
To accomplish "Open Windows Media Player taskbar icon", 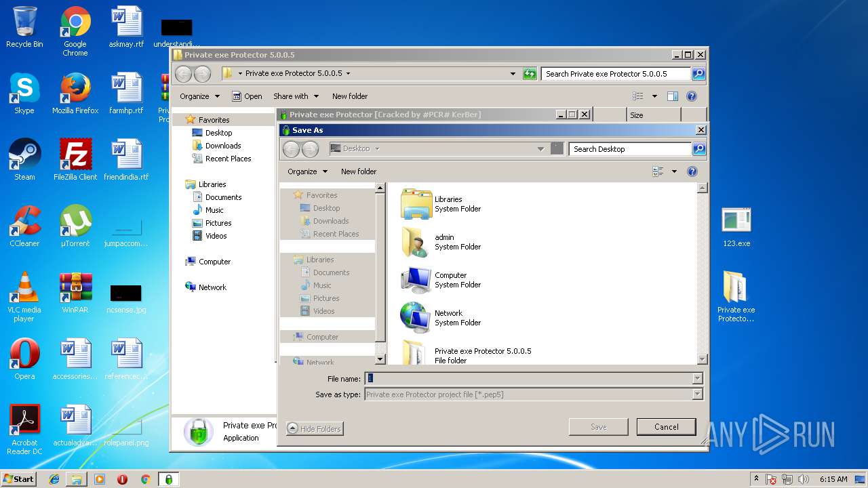I will point(100,479).
